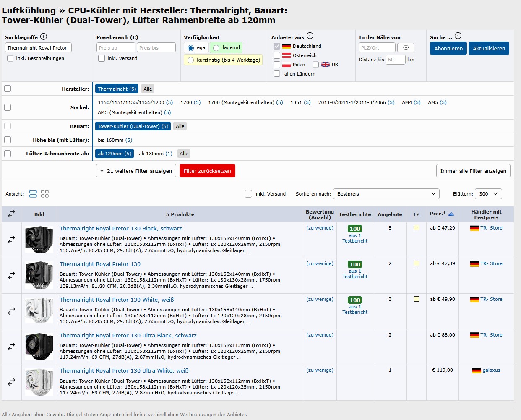521x420 pixels.
Task: Tick LZ checkbox for Royal Pretor 130 Black
Action: click(417, 228)
